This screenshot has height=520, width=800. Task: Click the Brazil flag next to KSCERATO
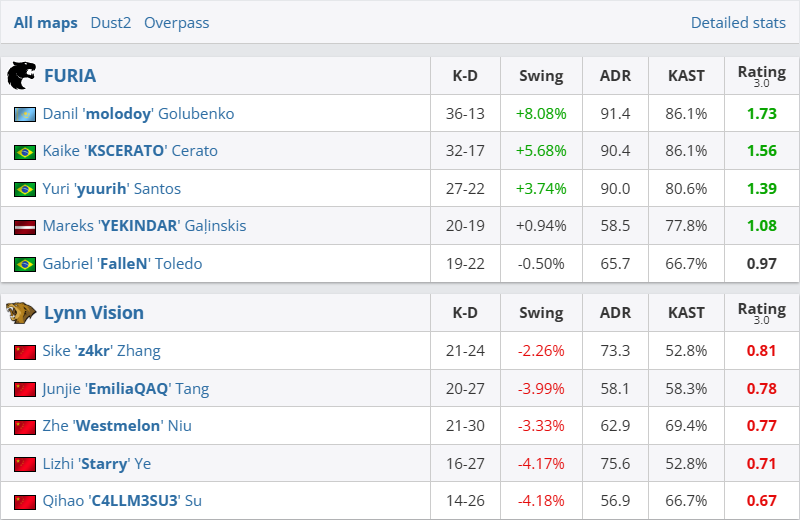pos(25,152)
